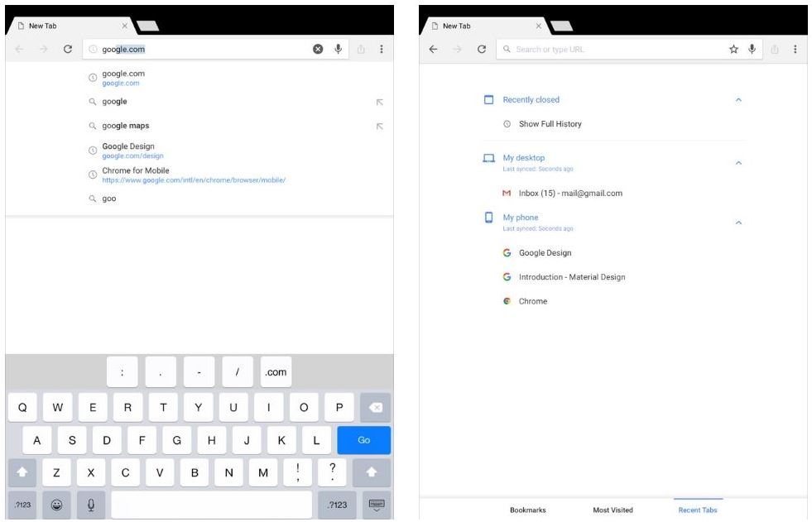Tap the emoji key on keyboard
The image size is (812, 522).
pyautogui.click(x=56, y=505)
